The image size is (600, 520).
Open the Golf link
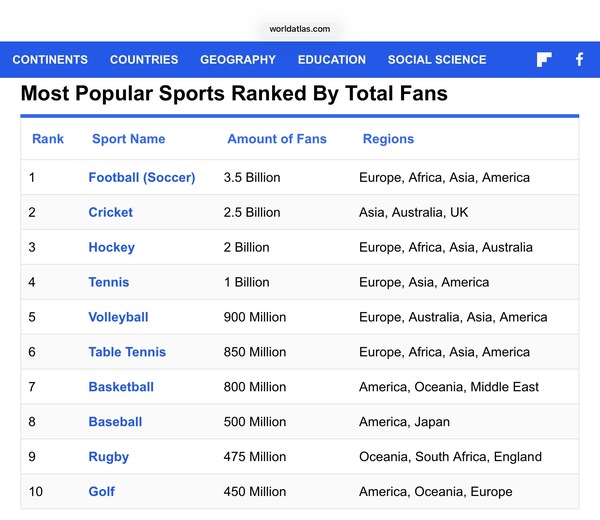(101, 491)
